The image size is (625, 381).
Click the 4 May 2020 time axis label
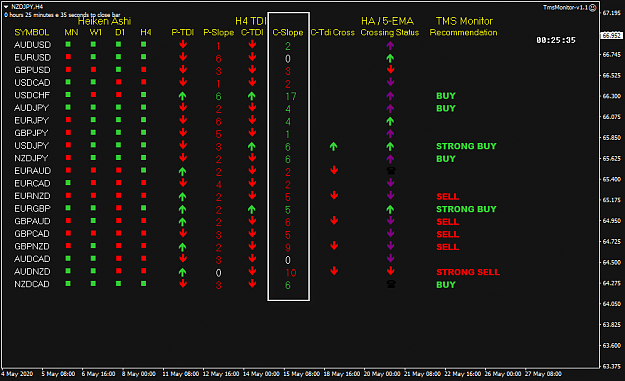pyautogui.click(x=17, y=374)
